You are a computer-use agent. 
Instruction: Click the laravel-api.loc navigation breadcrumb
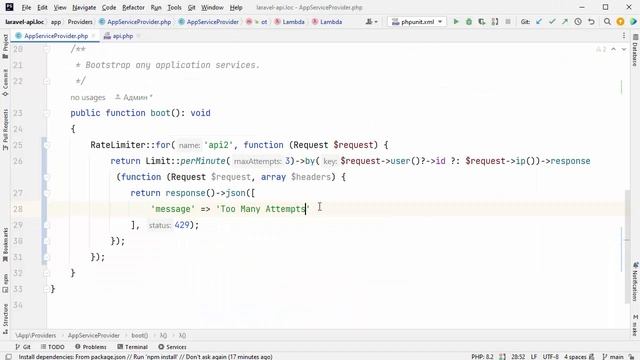point(24,22)
